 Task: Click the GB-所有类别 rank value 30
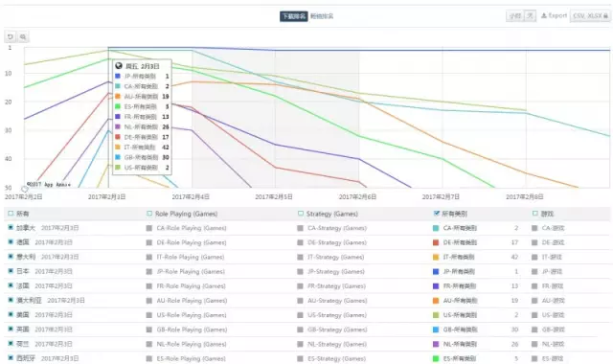514,330
